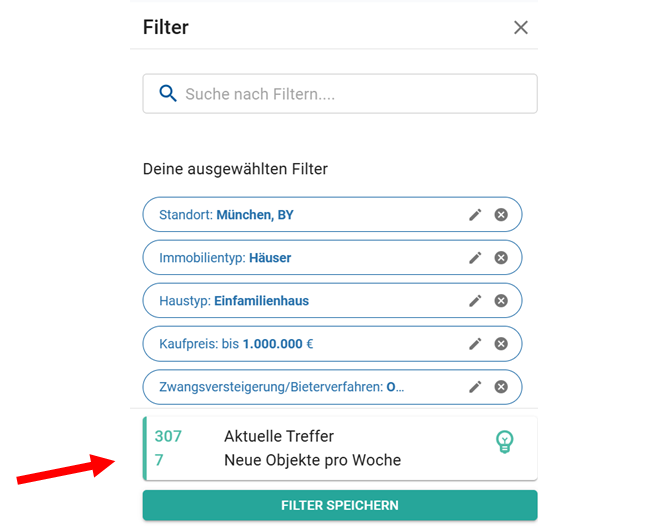This screenshot has height=532, width=650.
Task: Edit the Kaufpreis filter
Action: tap(475, 344)
